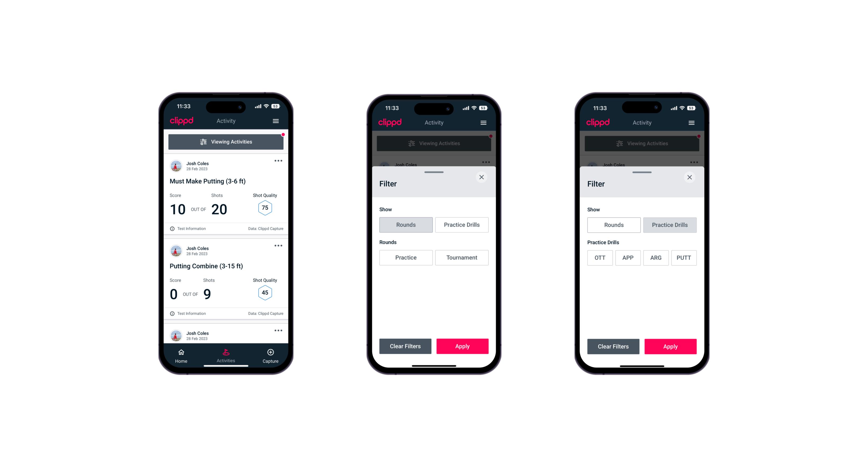
Task: Select the APP practice drill filter
Action: [x=628, y=258]
